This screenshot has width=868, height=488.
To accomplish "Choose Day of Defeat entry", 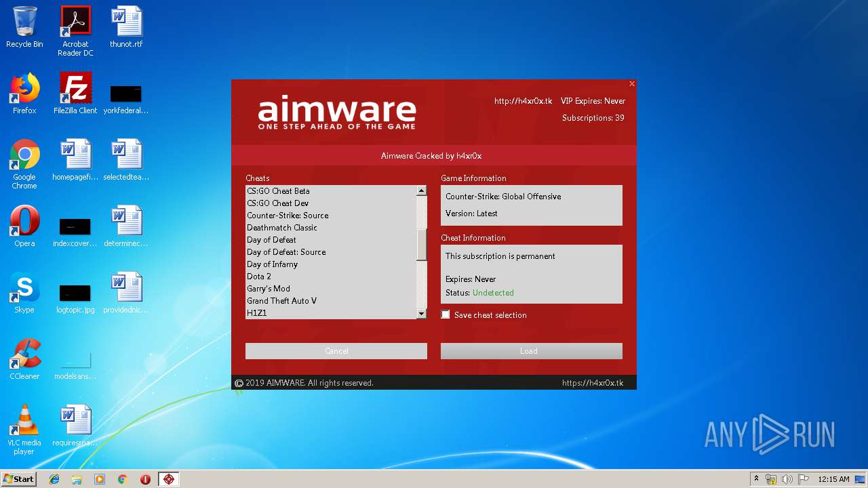I will pyautogui.click(x=331, y=240).
